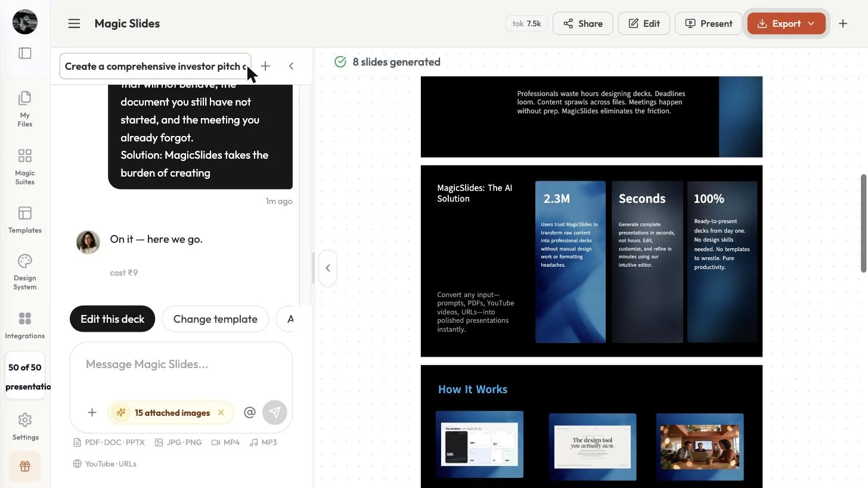Click the YouTube·URLs label
The image size is (868, 488).
click(x=105, y=464)
